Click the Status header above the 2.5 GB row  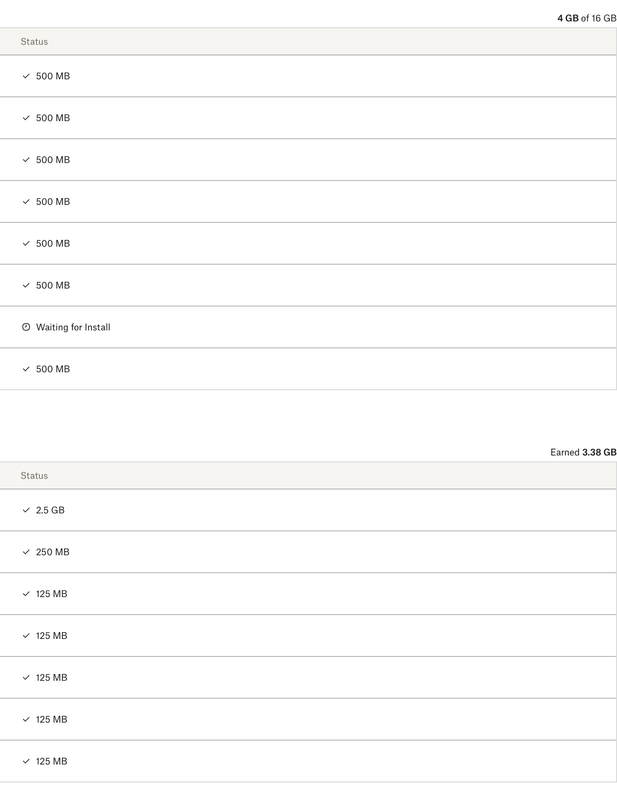pos(34,476)
